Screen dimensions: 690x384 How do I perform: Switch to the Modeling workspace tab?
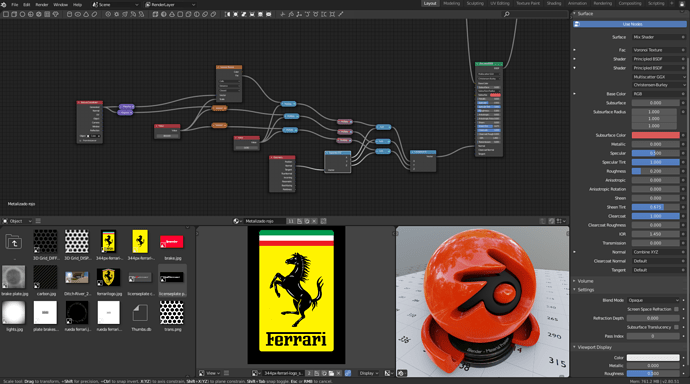pyautogui.click(x=451, y=4)
